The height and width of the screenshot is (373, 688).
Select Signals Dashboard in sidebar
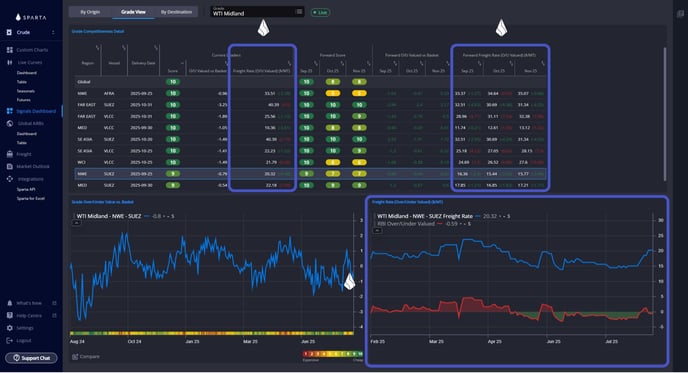pyautogui.click(x=31, y=111)
